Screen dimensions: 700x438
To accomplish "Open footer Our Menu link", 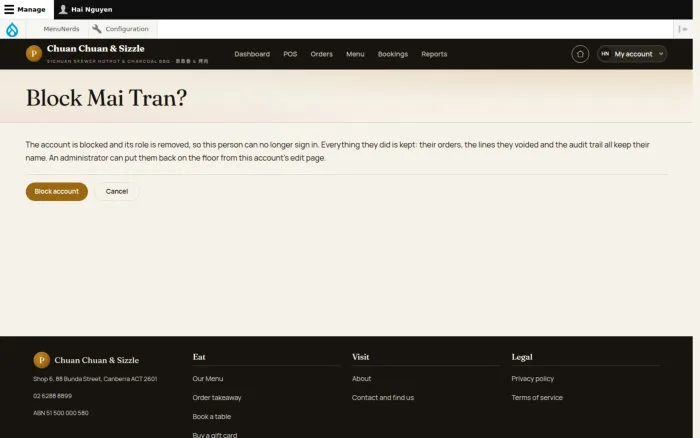I will (x=208, y=379).
